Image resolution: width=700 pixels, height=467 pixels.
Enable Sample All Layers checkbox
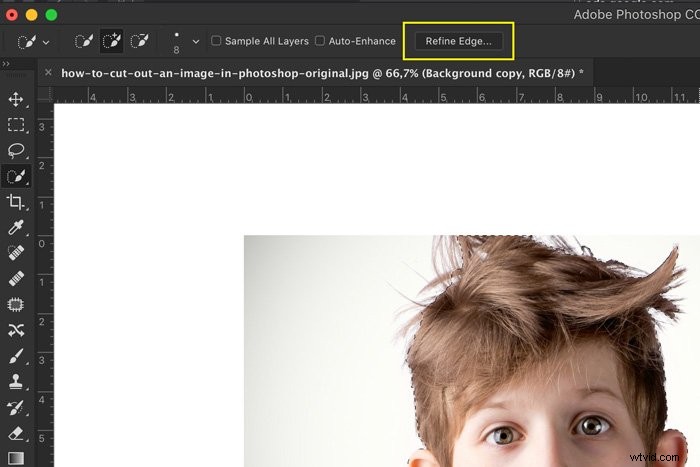coord(216,41)
